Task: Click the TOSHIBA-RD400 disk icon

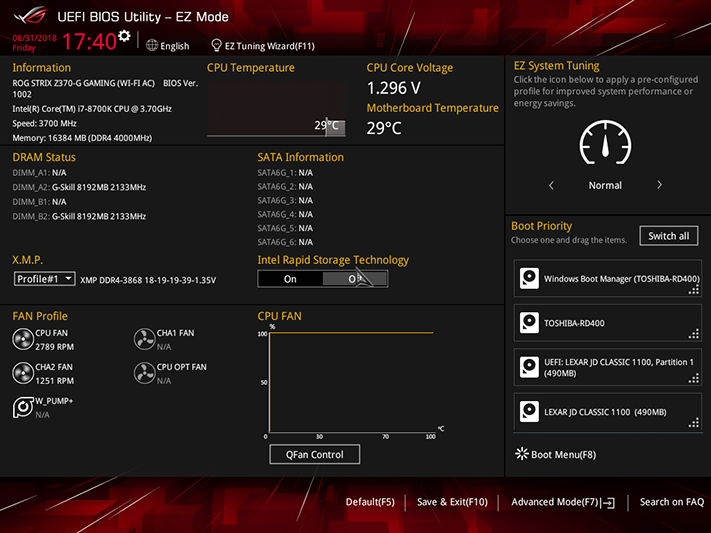Action: pyautogui.click(x=529, y=323)
